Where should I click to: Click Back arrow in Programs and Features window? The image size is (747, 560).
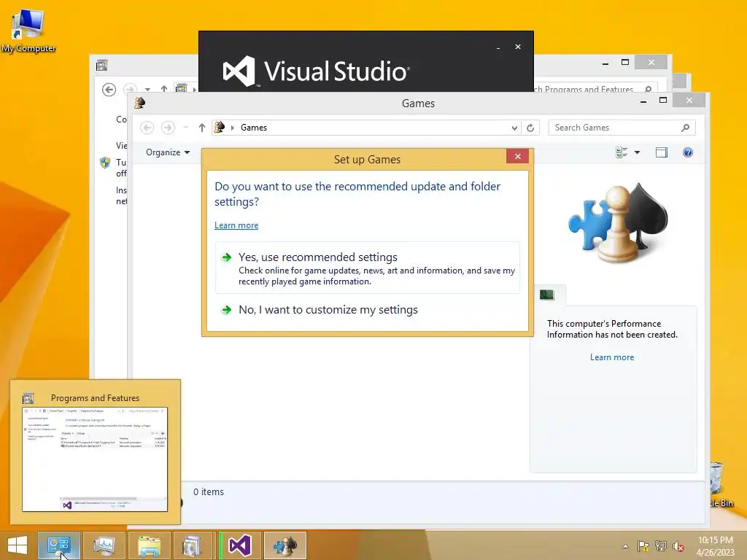click(109, 90)
